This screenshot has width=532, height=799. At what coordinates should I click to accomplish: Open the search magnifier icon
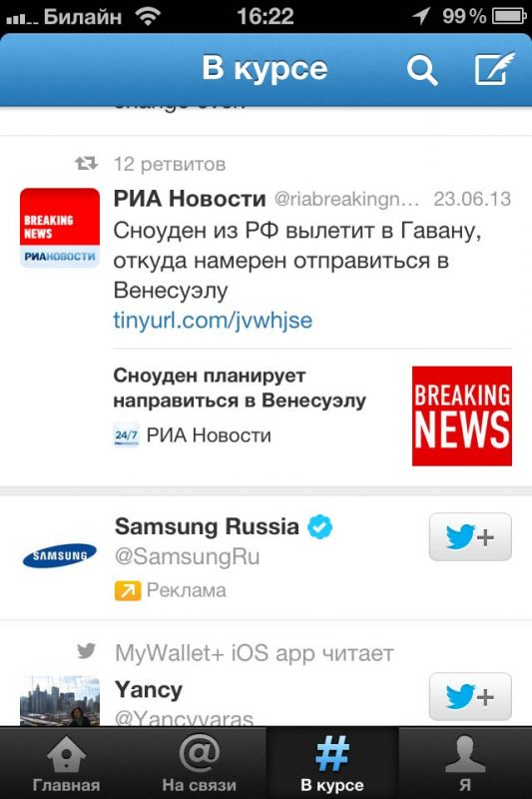point(422,70)
